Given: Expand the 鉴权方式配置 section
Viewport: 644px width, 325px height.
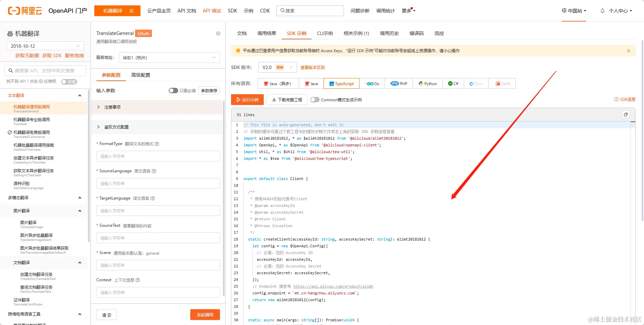Looking at the screenshot, I should 157,127.
